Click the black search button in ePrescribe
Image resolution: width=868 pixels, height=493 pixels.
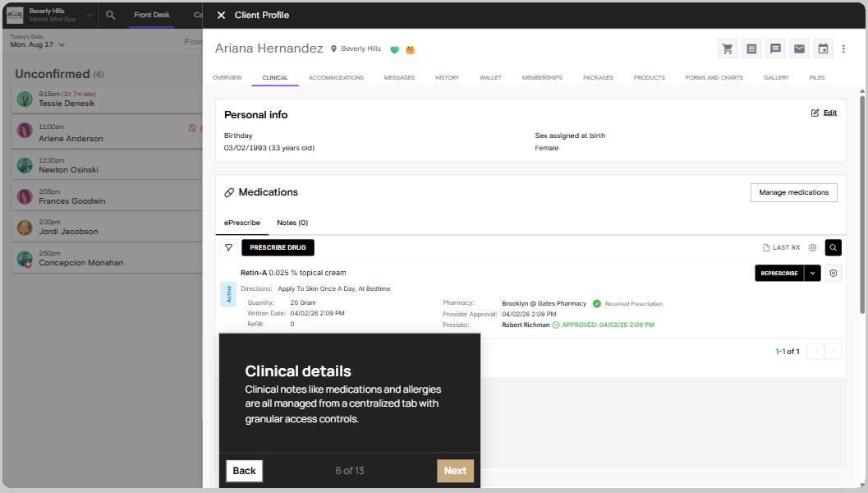[x=834, y=247]
